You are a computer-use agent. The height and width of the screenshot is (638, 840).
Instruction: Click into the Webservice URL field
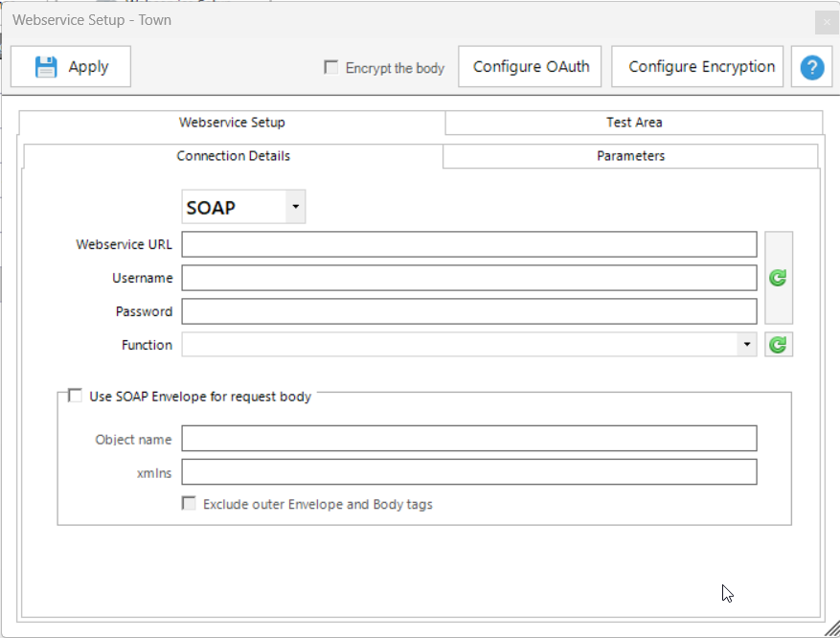tap(469, 244)
